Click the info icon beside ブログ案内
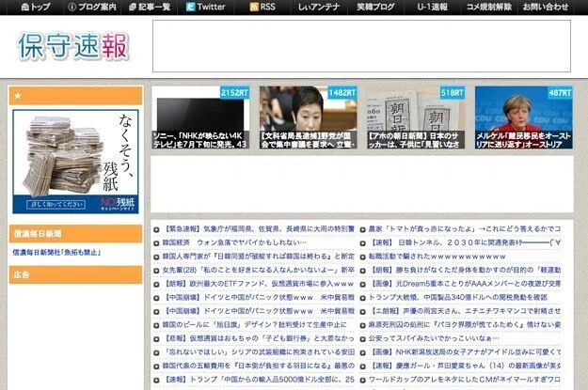This screenshot has width=588, height=390. 72,7
